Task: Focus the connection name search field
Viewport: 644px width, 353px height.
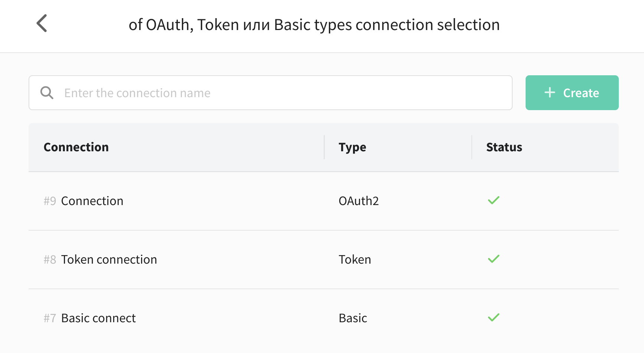Action: pyautogui.click(x=271, y=93)
